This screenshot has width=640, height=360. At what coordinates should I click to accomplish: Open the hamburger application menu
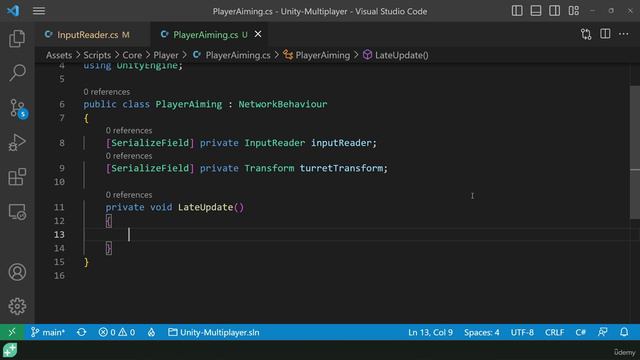[39, 11]
